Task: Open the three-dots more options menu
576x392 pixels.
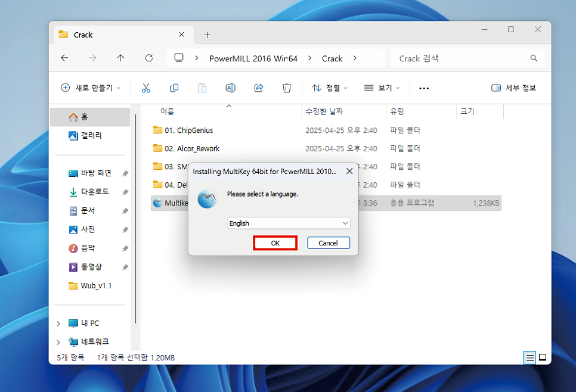Action: pos(424,88)
